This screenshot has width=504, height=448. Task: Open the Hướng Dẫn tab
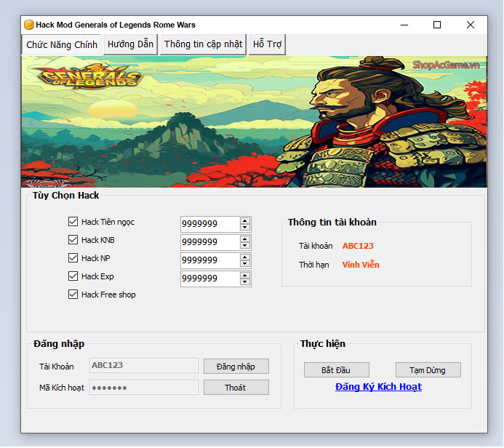click(130, 44)
